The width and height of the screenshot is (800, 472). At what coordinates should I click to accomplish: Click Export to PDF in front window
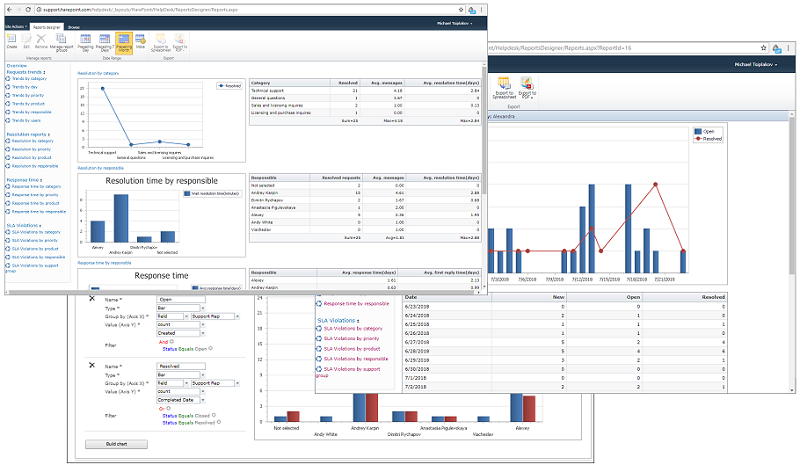[180, 43]
